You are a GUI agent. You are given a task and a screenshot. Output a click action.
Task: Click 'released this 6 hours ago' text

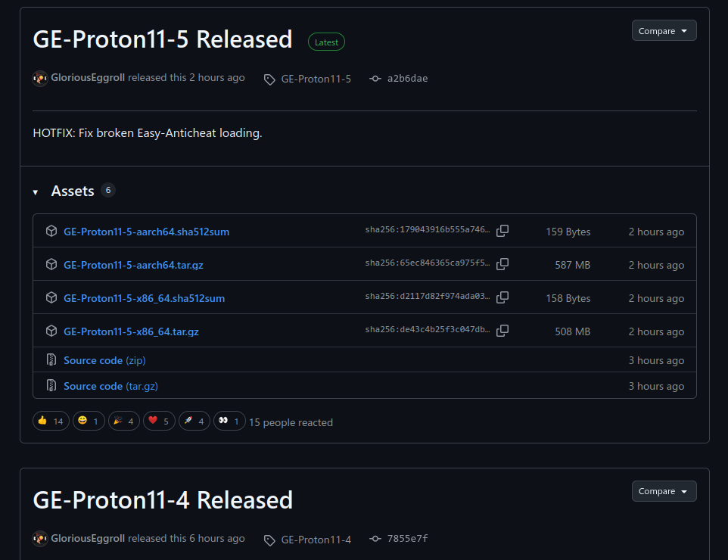tap(186, 538)
